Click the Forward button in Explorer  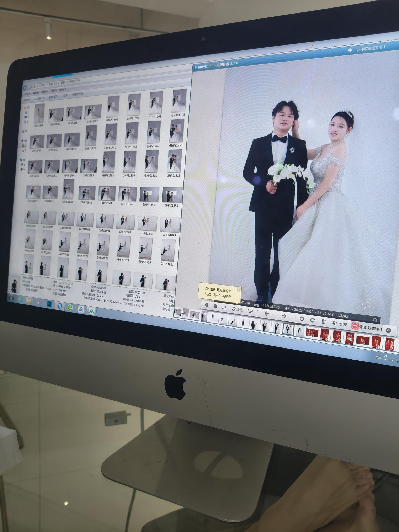29,87
